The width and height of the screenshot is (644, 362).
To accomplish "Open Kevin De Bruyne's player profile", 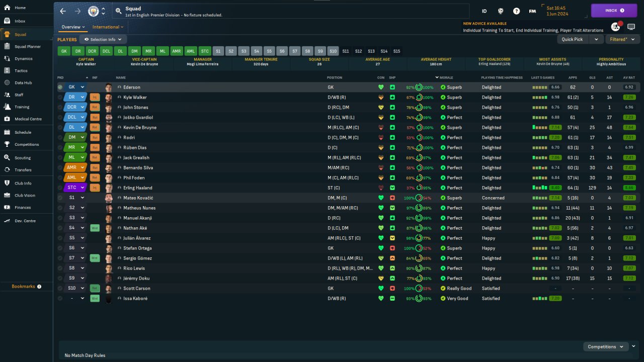I will tap(140, 127).
